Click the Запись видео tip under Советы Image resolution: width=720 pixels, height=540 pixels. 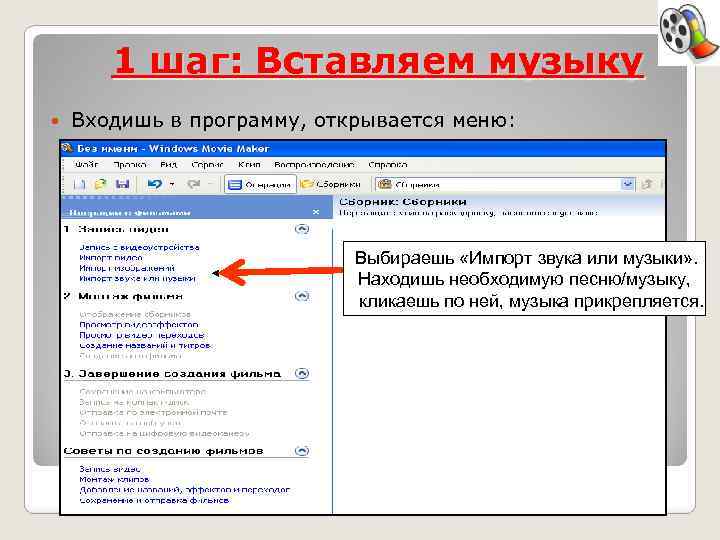[110, 469]
